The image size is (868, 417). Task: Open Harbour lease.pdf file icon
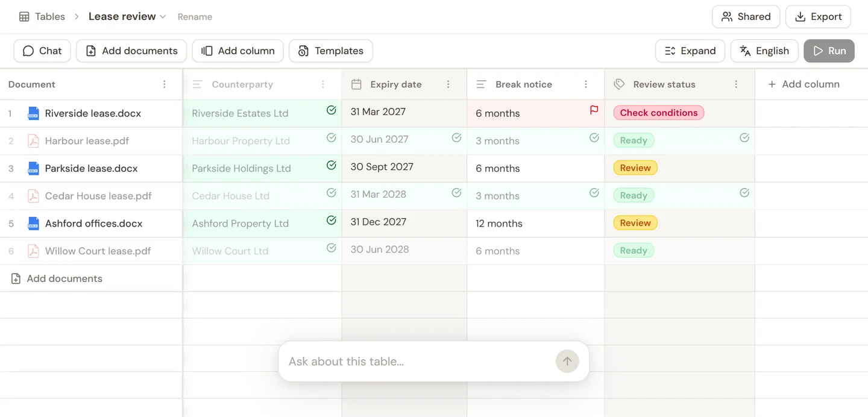click(34, 141)
